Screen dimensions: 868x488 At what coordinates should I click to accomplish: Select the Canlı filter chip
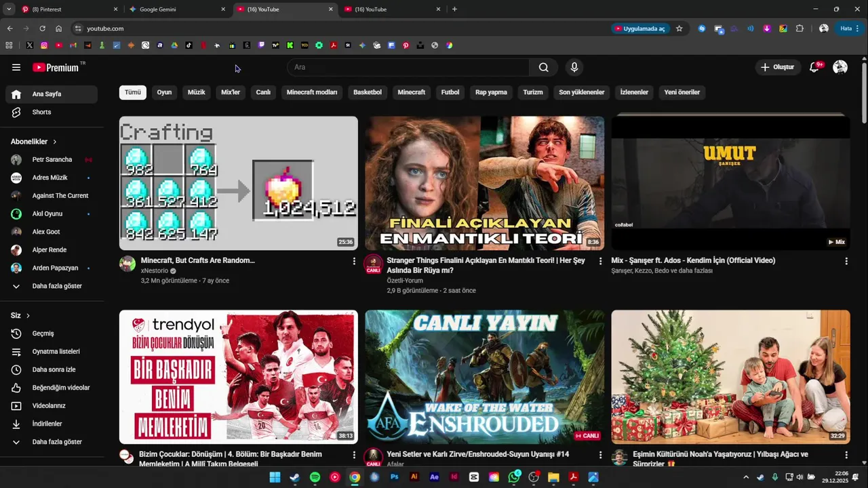point(263,92)
